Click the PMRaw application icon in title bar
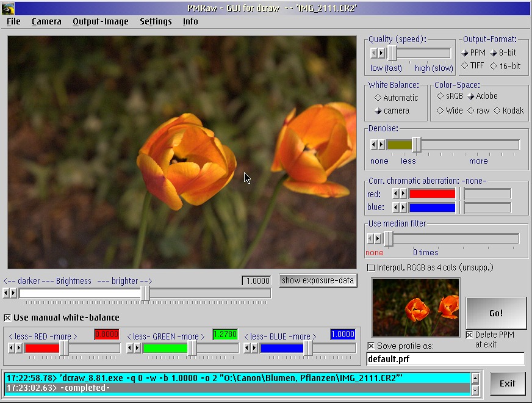Image resolution: width=532 pixels, height=403 pixels. click(x=8, y=8)
